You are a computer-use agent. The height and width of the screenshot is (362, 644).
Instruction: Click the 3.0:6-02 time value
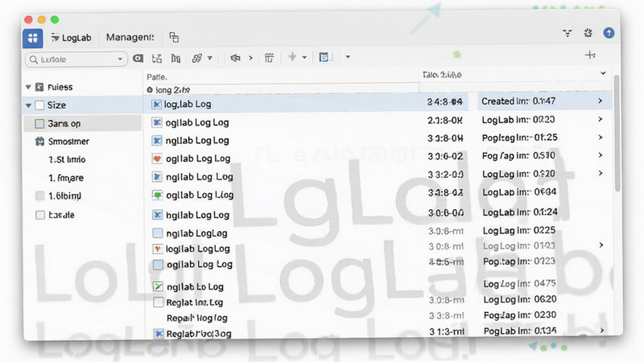coord(445,156)
